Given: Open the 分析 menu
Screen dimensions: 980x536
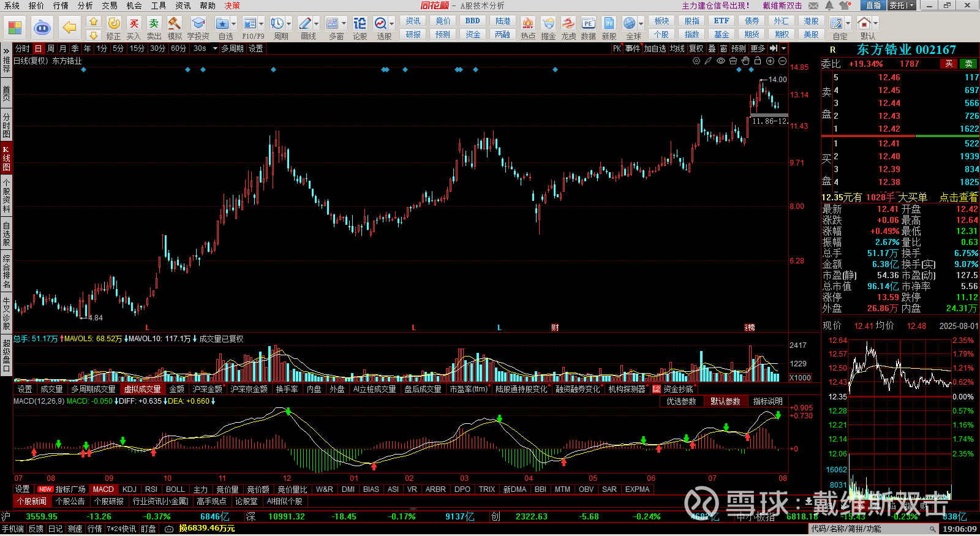Looking at the screenshot, I should pos(85,6).
